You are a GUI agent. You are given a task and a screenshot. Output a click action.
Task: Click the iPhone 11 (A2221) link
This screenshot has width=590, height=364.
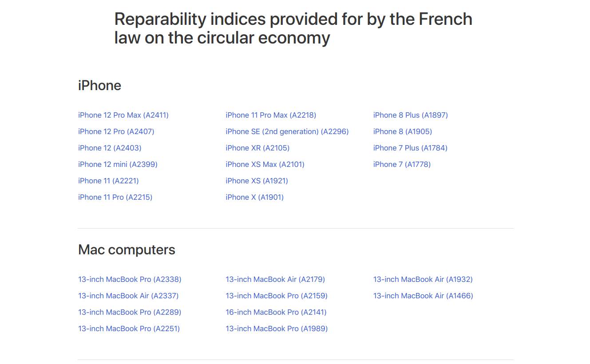point(108,181)
